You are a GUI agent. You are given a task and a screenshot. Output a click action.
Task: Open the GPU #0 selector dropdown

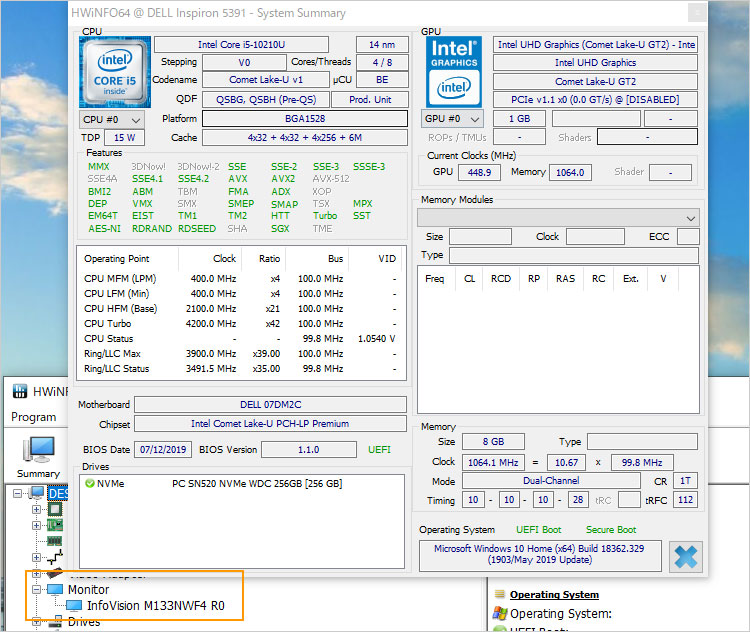tap(451, 119)
